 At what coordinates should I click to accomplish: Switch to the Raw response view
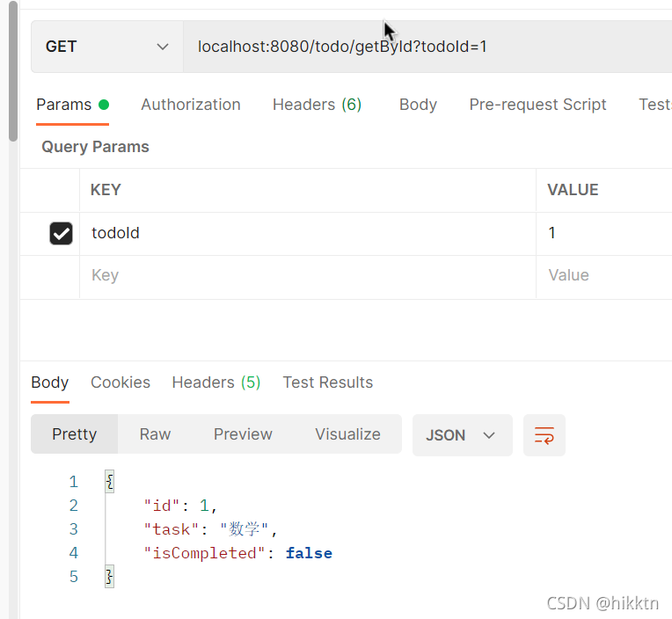[x=155, y=434]
